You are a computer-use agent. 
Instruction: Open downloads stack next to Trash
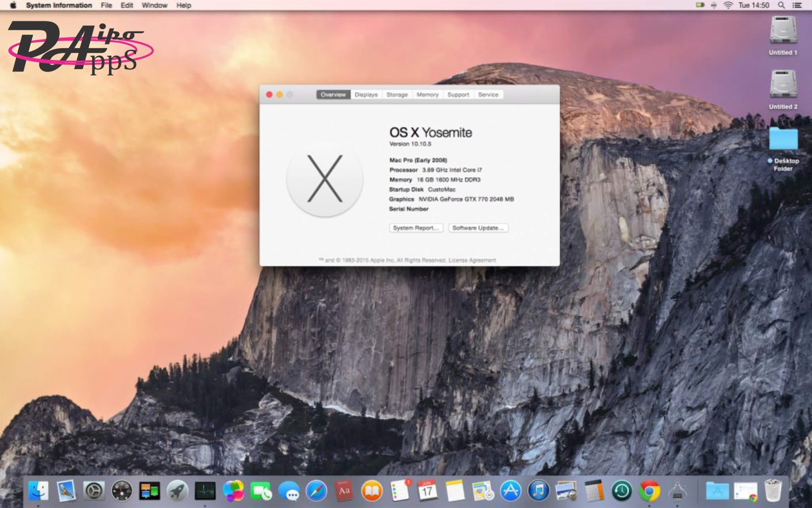click(746, 491)
